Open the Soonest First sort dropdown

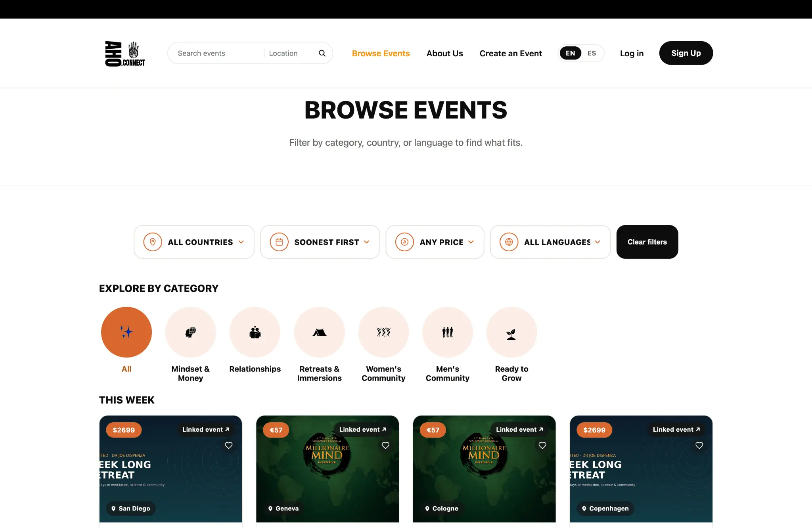pyautogui.click(x=320, y=242)
